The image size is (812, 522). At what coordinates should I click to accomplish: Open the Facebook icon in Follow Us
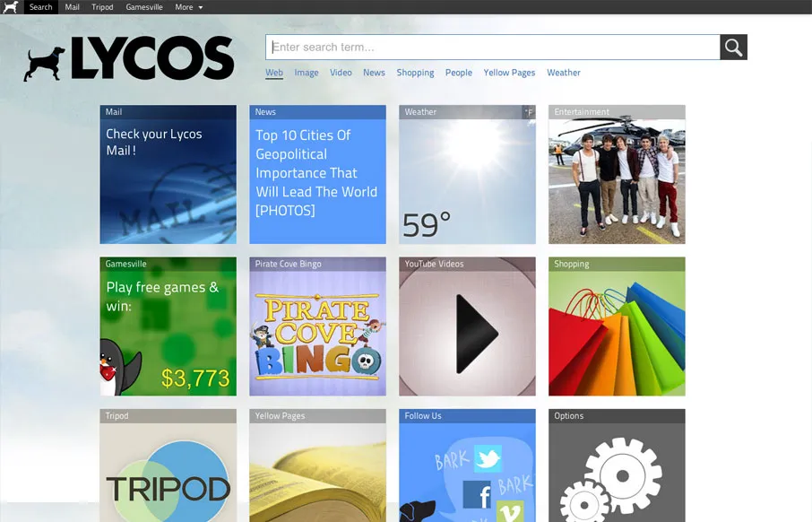477,494
